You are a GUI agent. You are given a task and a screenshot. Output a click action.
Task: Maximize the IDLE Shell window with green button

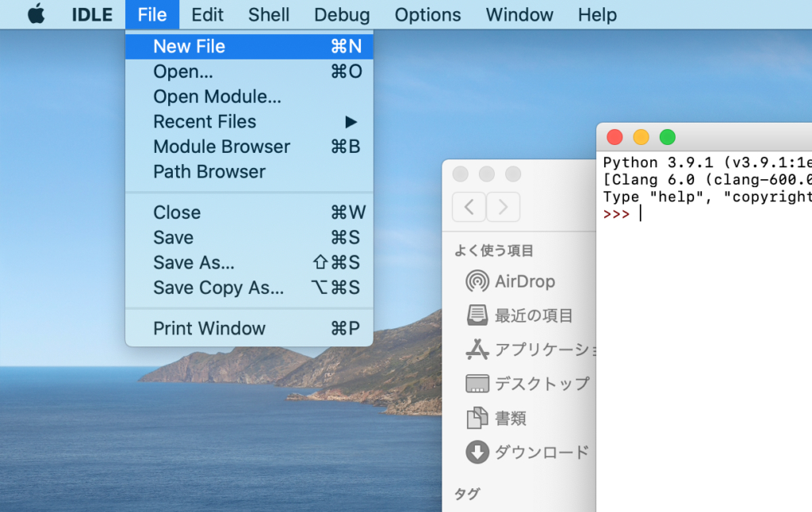point(668,137)
